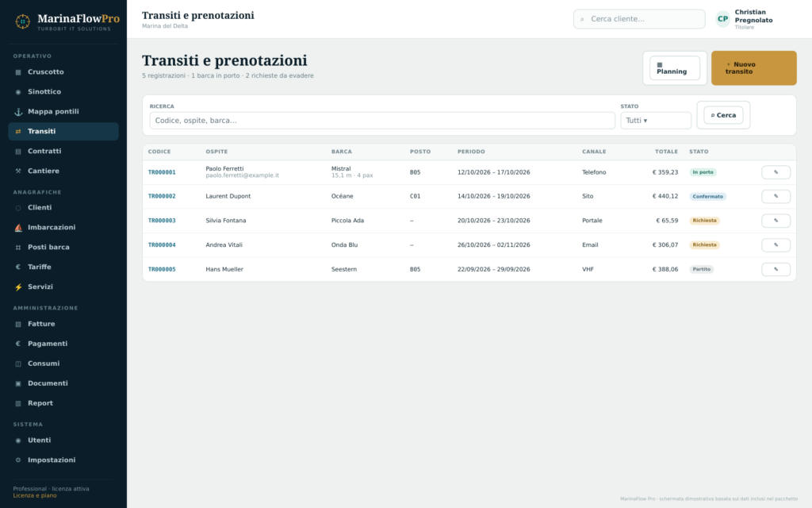The height and width of the screenshot is (508, 812).
Task: Click the period 26/10/2026 – 02/11/2026
Action: (493, 244)
